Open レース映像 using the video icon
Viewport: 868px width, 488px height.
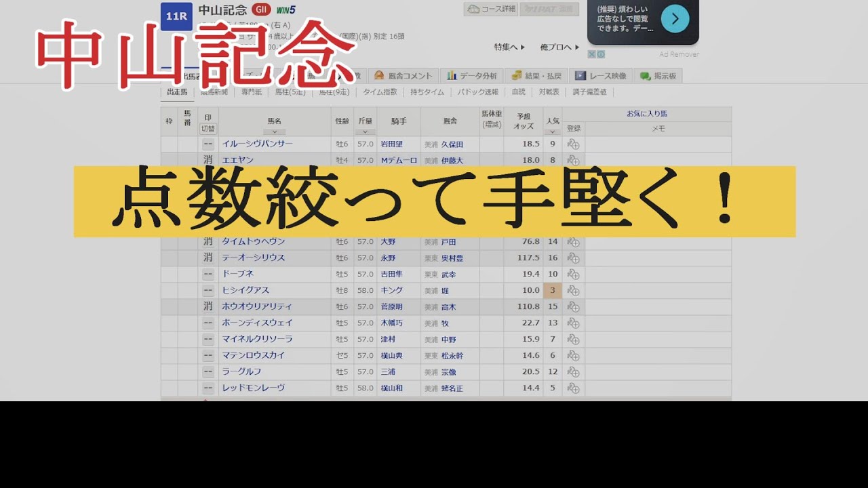pos(582,75)
